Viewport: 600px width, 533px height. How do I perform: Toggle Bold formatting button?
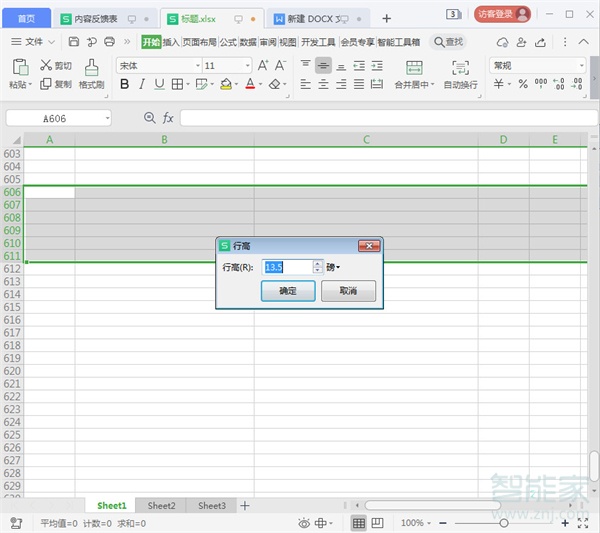pyautogui.click(x=125, y=85)
